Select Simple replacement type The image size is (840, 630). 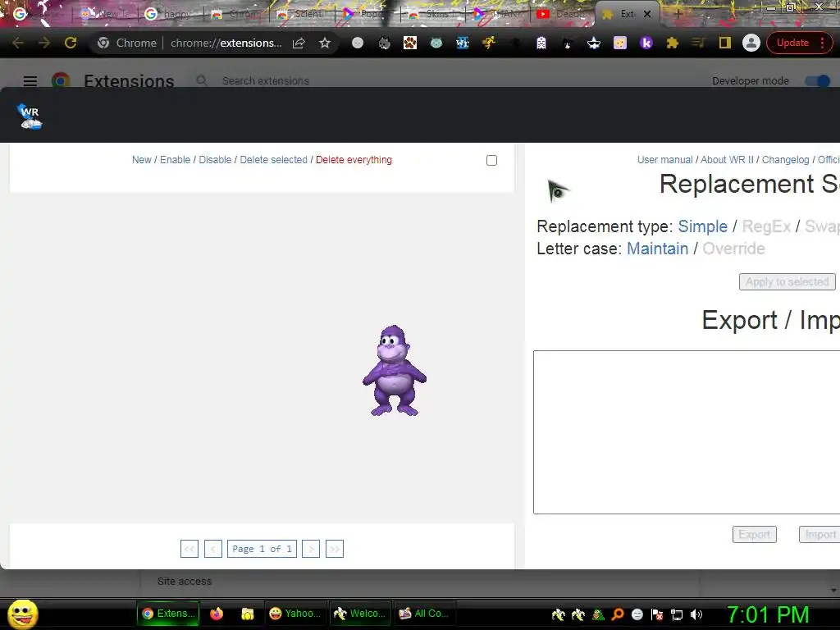tap(702, 226)
